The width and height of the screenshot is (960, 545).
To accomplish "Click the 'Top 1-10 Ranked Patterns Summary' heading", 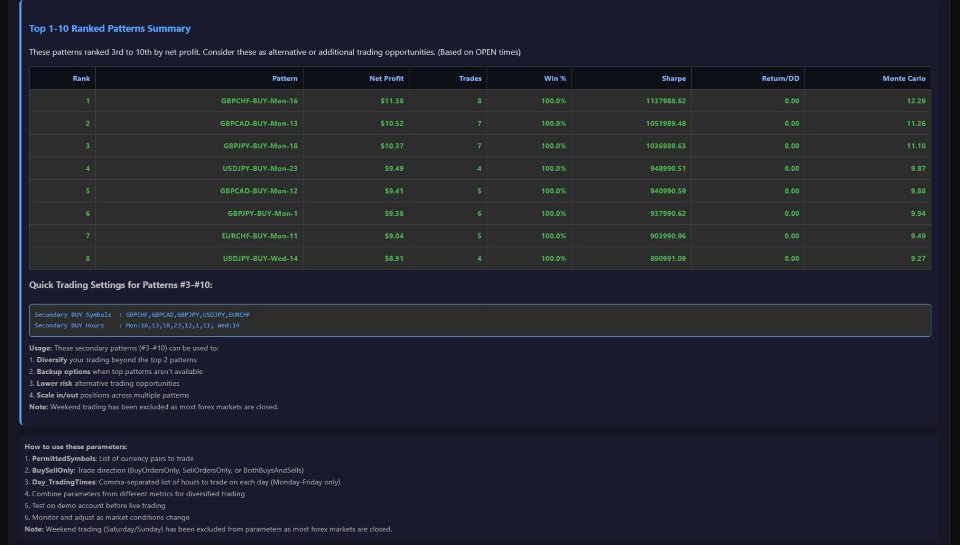I will click(x=110, y=29).
